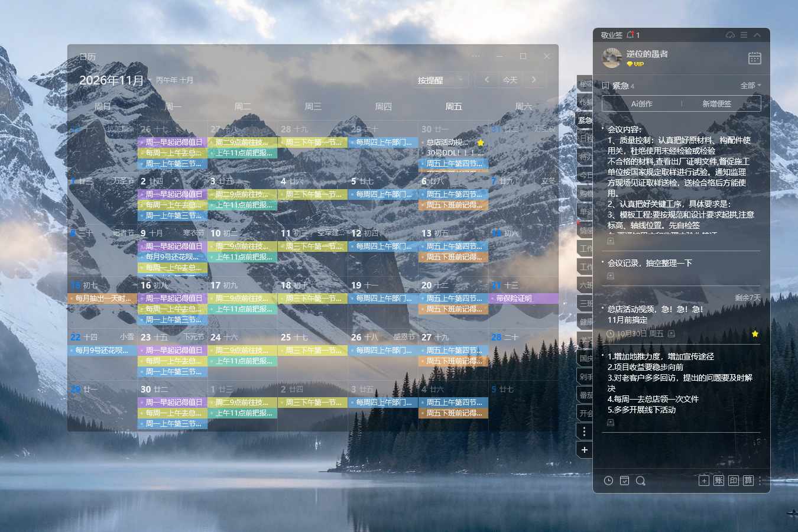Open the clock reminder icon at panel bottom
This screenshot has width=798, height=532.
(608, 481)
